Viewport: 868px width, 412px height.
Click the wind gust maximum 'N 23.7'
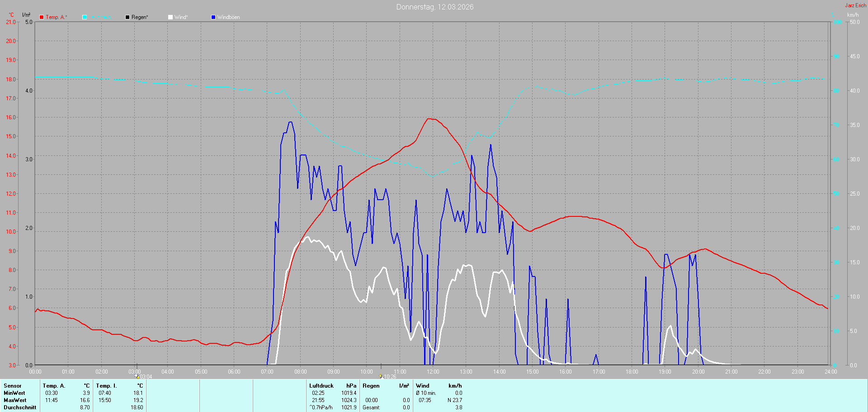point(455,400)
